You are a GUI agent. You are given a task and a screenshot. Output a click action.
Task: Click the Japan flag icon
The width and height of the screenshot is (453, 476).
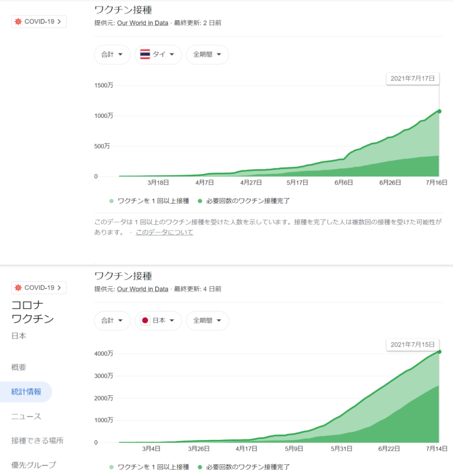pyautogui.click(x=145, y=321)
